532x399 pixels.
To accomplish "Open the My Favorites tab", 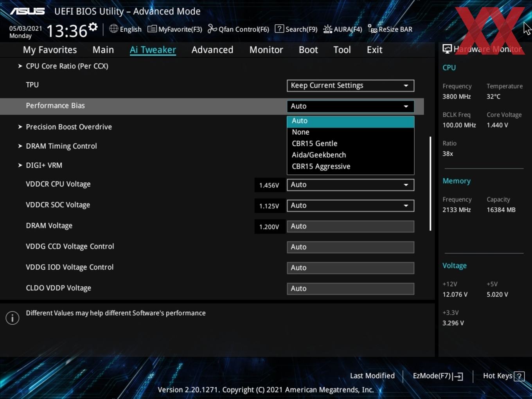I will tap(50, 50).
